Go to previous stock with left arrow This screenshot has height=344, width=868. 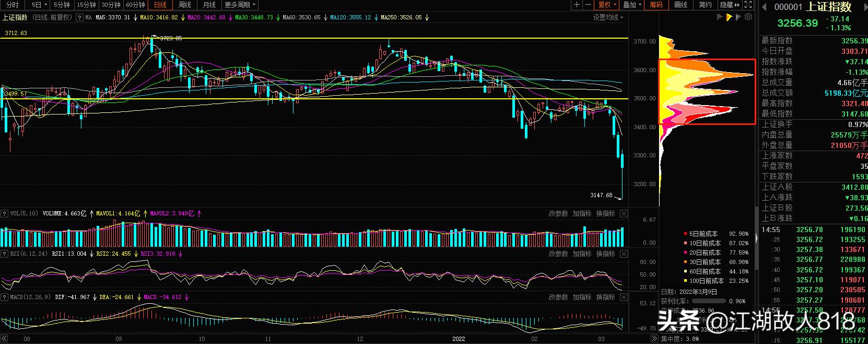pyautogui.click(x=764, y=7)
